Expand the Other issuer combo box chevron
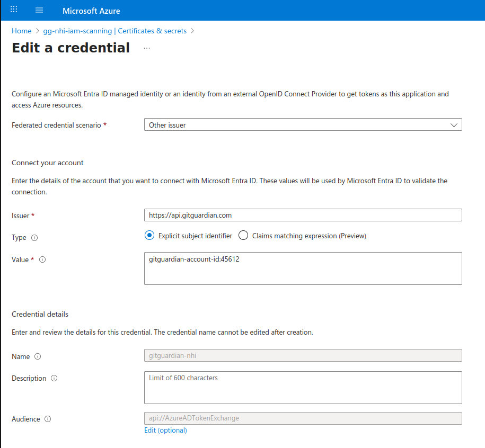 [x=454, y=124]
